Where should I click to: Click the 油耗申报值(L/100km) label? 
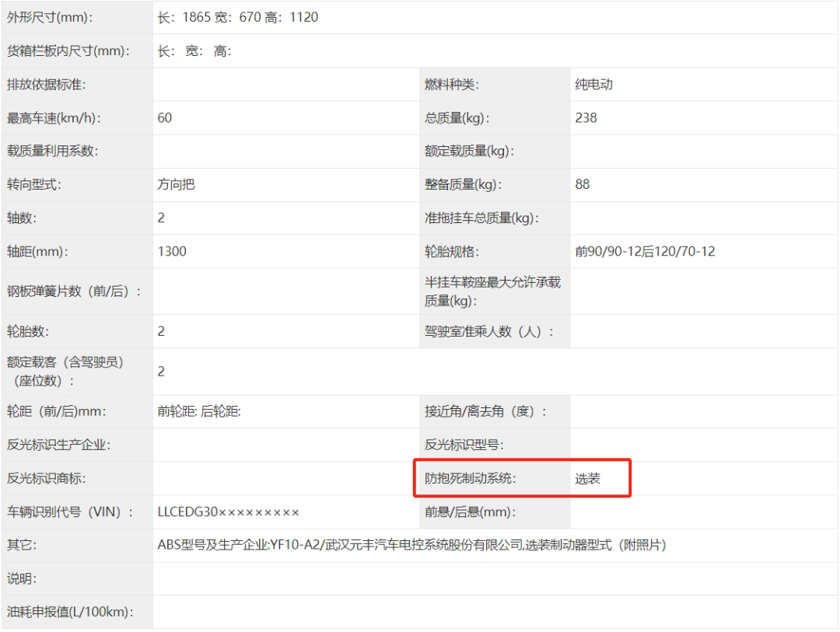[x=70, y=612]
